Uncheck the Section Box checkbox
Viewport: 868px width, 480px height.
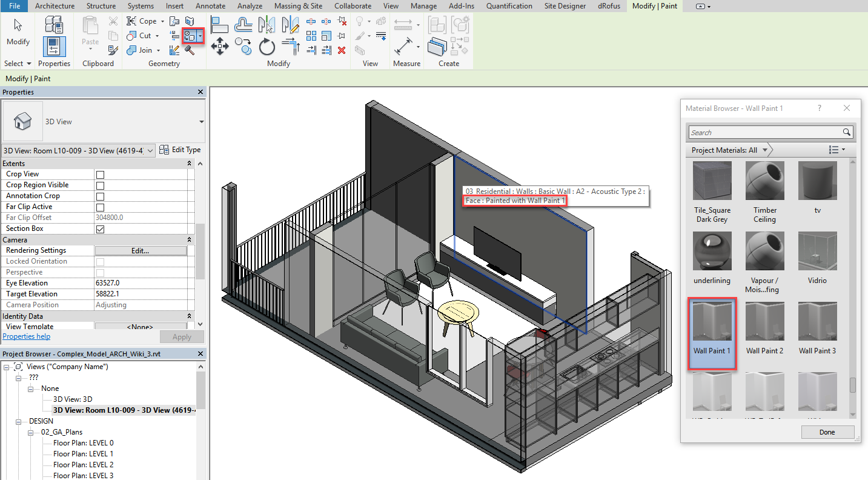101,229
